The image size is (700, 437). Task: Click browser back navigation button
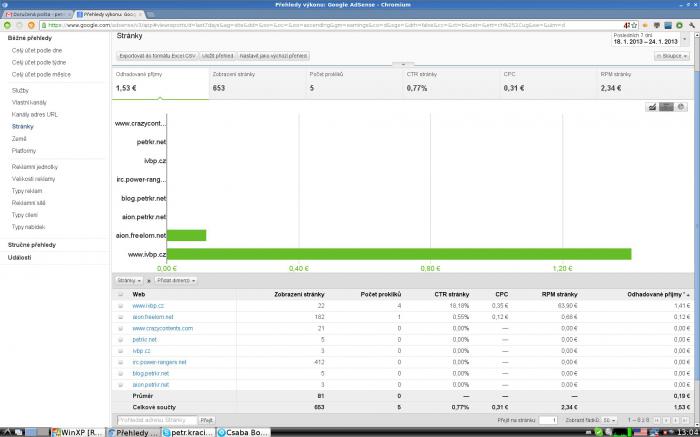(x=8, y=25)
